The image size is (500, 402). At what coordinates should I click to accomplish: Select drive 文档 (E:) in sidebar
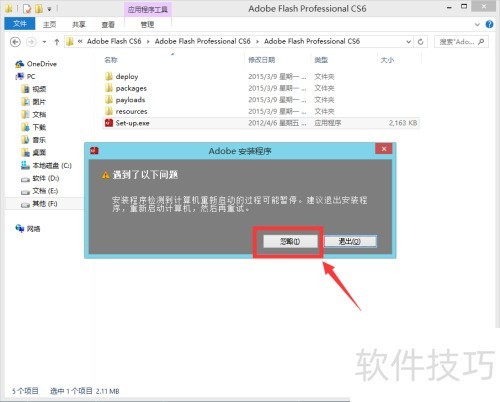(x=45, y=191)
